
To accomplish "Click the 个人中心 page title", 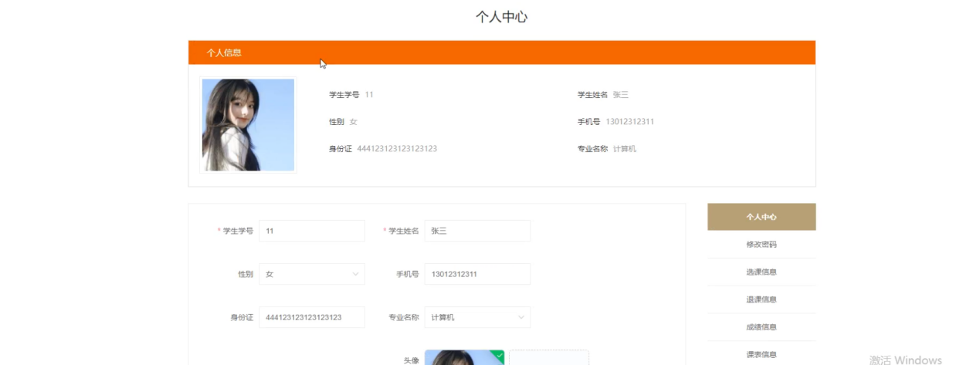I will [502, 17].
